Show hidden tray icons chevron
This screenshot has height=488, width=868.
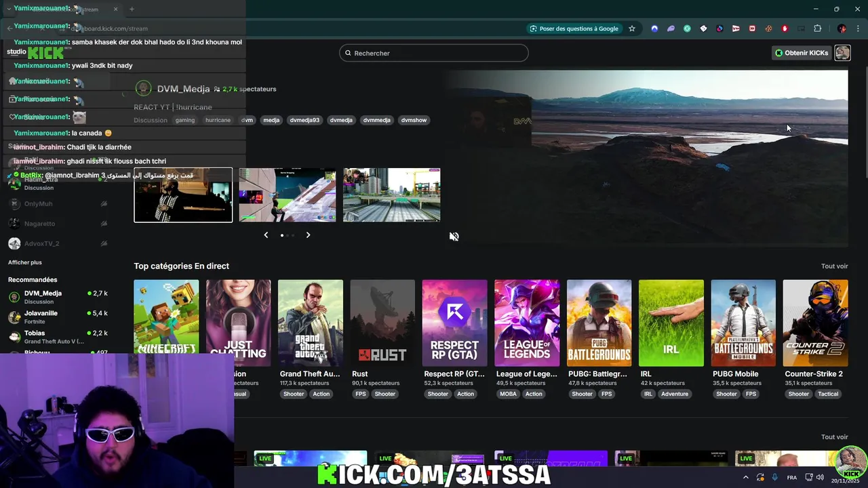click(x=745, y=477)
